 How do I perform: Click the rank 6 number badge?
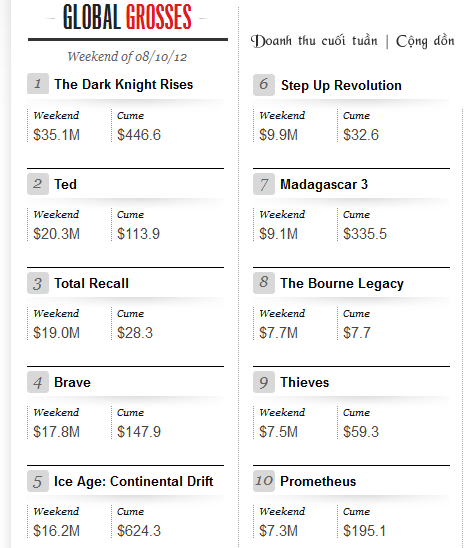click(x=264, y=85)
